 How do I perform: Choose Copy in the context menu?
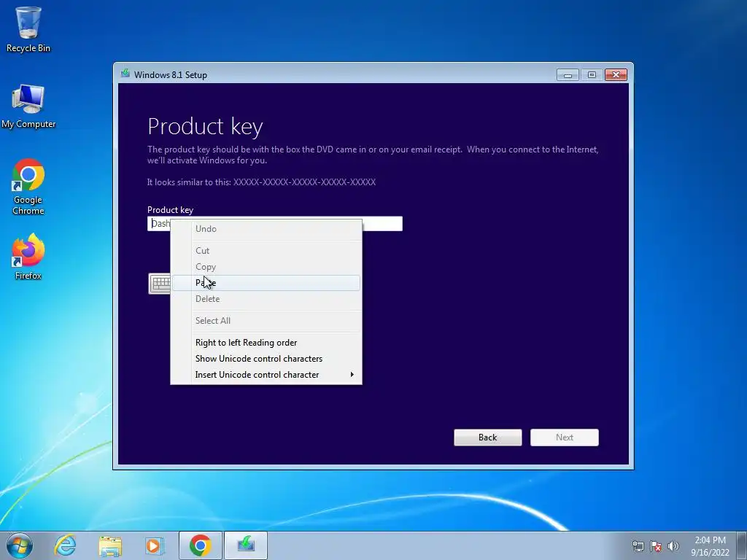pos(266,267)
